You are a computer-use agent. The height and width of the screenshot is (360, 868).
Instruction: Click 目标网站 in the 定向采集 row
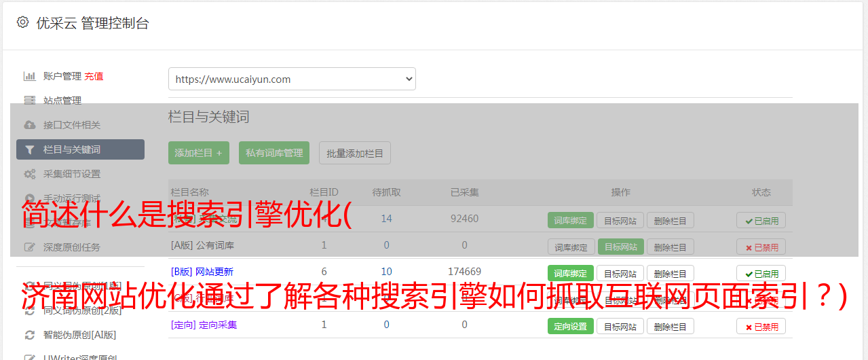click(620, 326)
